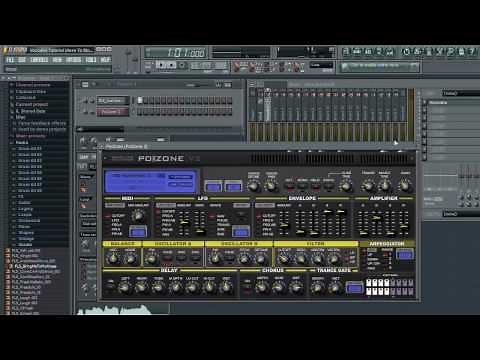Toggle the channel rack graph editor icon
The height and width of the screenshot is (360, 480).
pos(218,85)
